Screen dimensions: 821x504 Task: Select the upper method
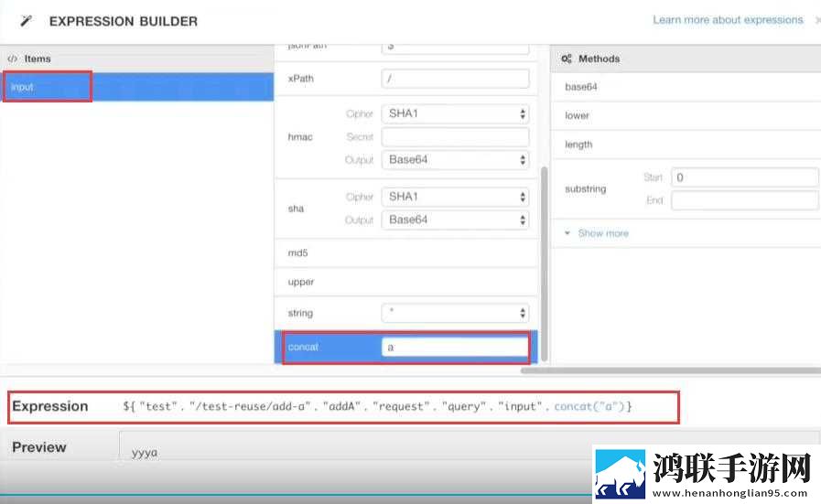point(405,282)
